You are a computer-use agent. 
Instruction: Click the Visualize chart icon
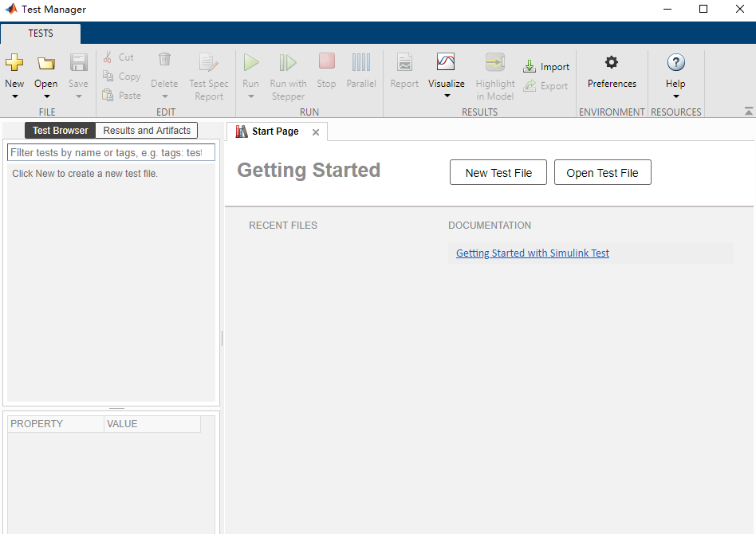(446, 61)
